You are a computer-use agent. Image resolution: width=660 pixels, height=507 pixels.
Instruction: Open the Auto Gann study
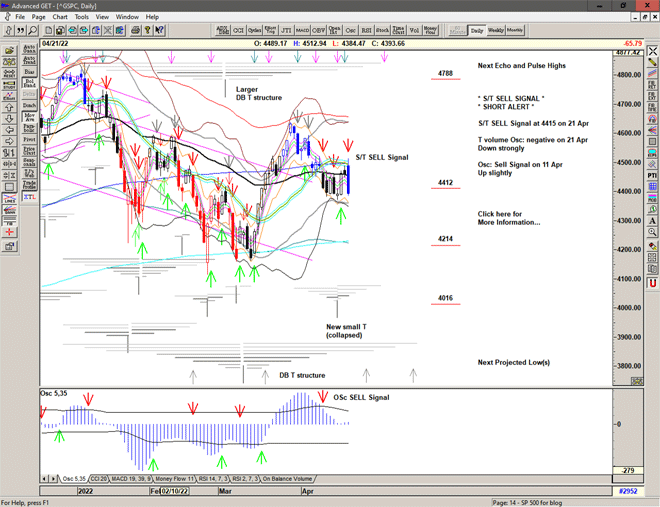click(29, 47)
